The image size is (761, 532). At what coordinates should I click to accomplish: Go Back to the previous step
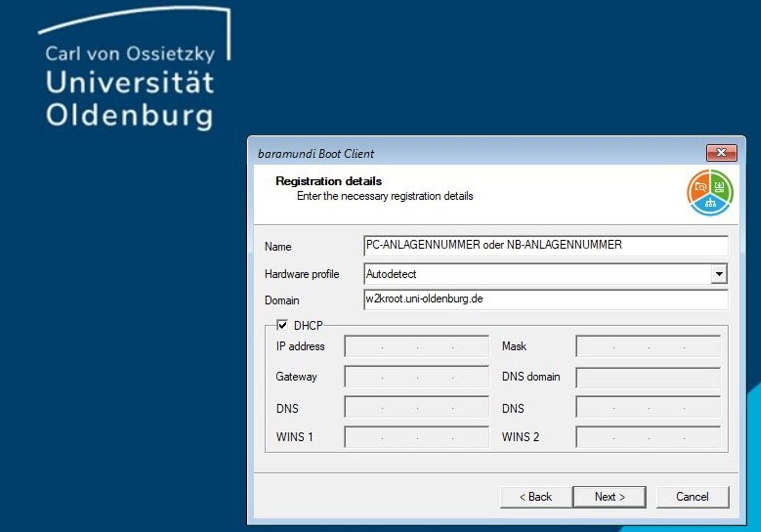[x=535, y=497]
